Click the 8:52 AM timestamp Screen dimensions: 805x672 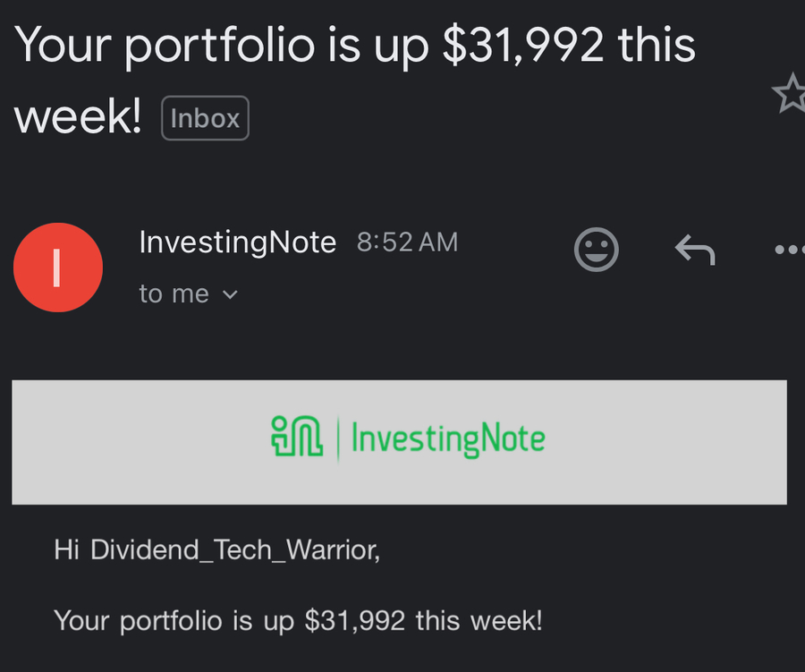(x=407, y=242)
